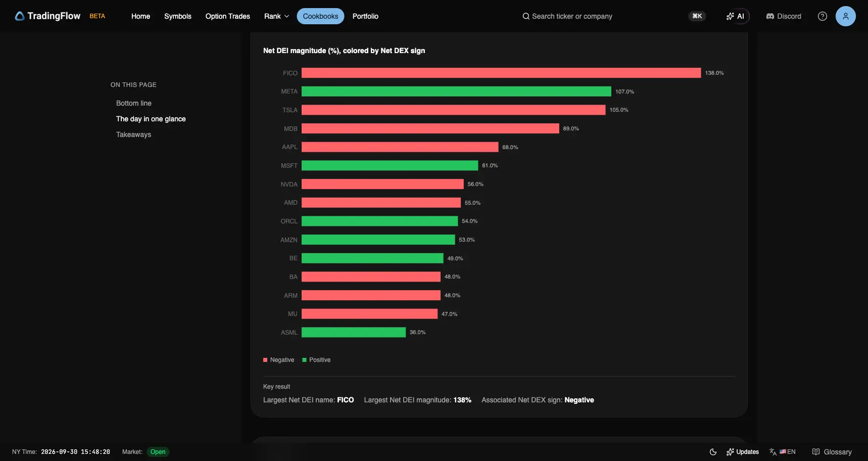Viewport: 868px width, 461px height.
Task: Click the NVDA bar
Action: point(382,184)
